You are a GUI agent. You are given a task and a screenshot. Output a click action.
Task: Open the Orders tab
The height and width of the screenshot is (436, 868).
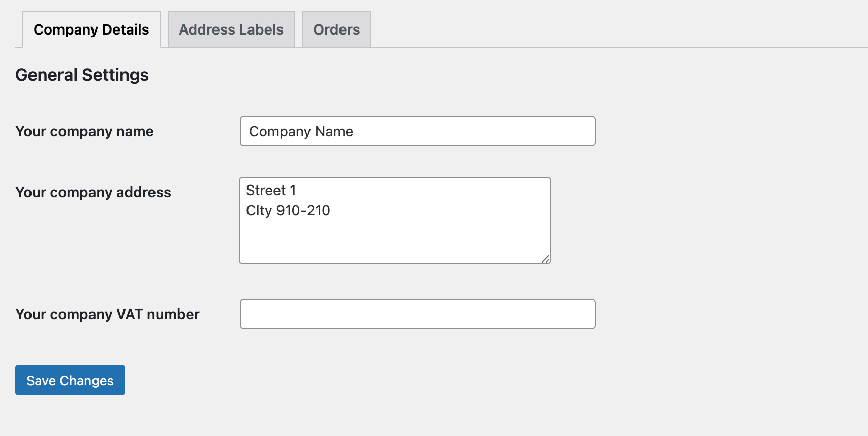point(336,29)
